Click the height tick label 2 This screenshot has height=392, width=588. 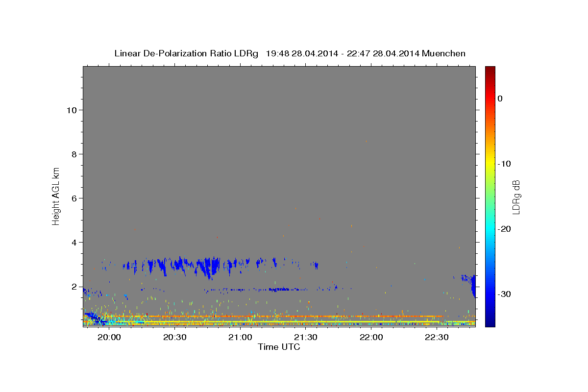pyautogui.click(x=74, y=286)
